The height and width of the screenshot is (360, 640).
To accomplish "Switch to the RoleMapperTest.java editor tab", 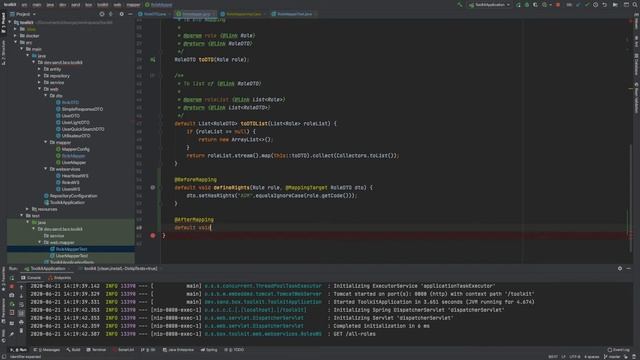I will click(293, 14).
